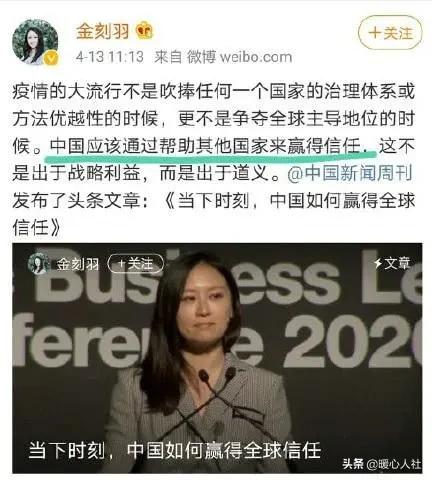The image size is (432, 480).
Task: Click the post's opening text line 疫情的大流行
Action: tap(213, 92)
